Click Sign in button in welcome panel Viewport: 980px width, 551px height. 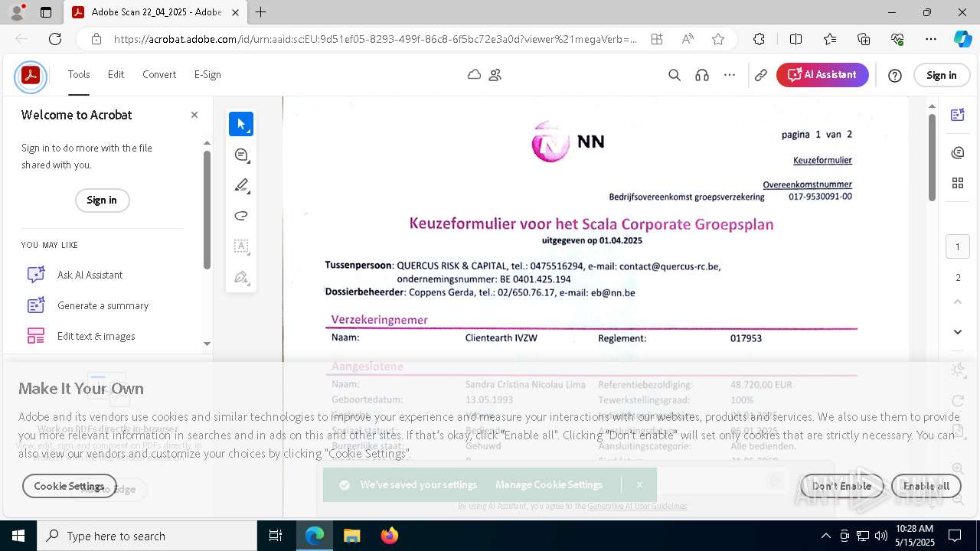102,201
